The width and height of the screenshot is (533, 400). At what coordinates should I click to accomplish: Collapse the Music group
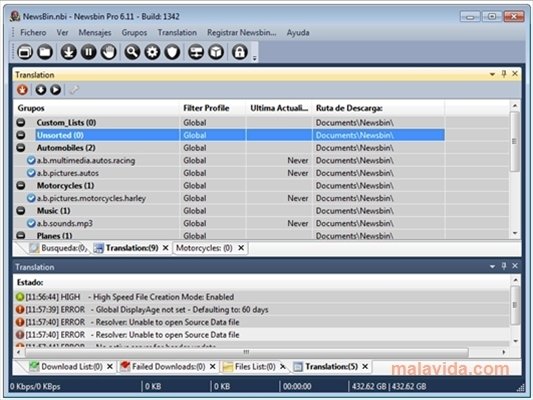[21, 211]
